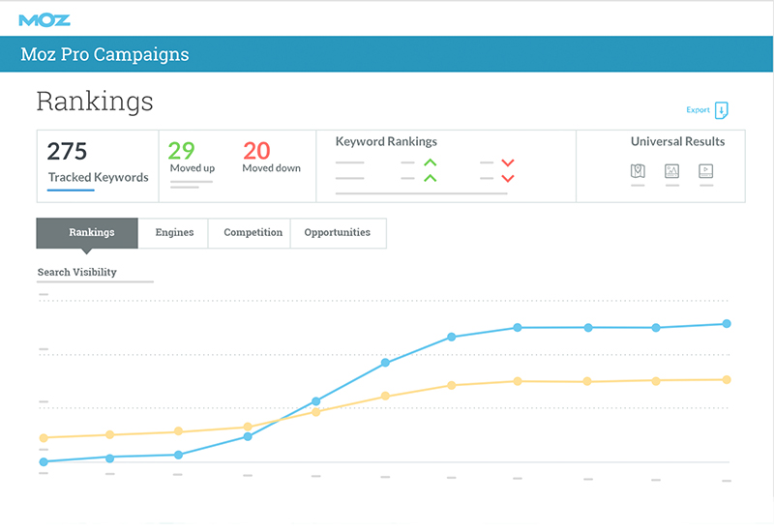Click first yellow data point on chart
The image size is (774, 532).
click(x=44, y=438)
